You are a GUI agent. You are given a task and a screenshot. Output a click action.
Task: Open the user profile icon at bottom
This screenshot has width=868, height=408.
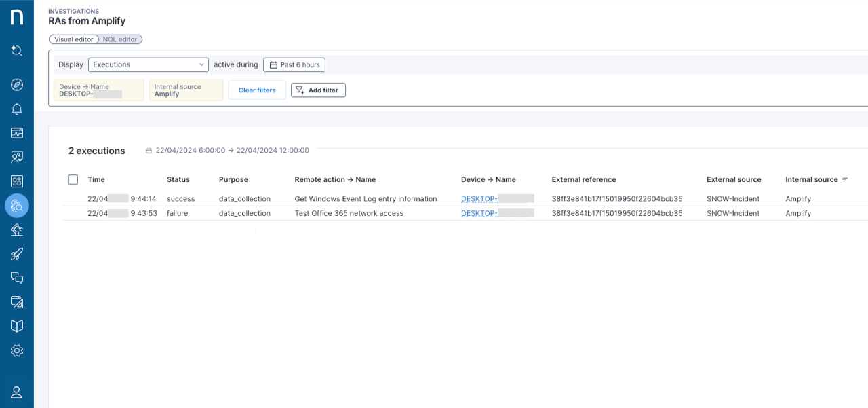pyautogui.click(x=16, y=392)
